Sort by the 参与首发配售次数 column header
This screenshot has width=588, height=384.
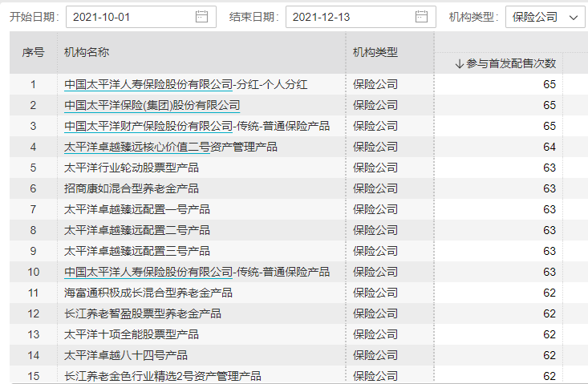511,63
